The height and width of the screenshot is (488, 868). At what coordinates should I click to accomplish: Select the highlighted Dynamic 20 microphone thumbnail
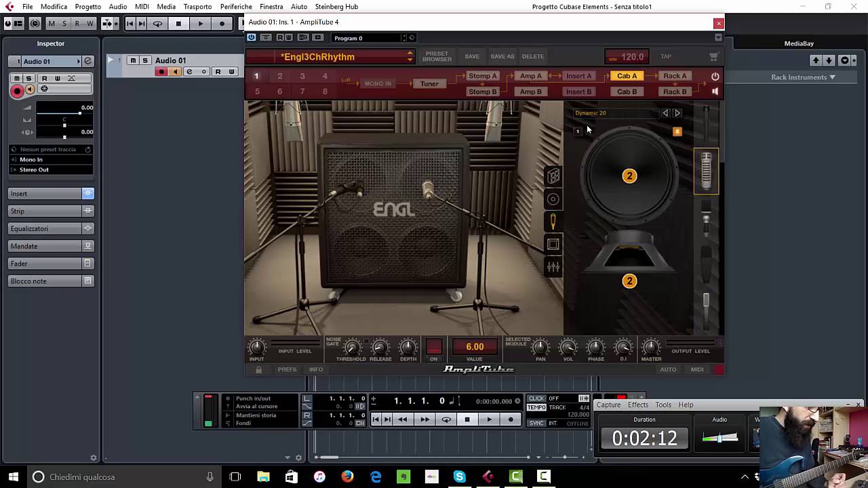(706, 171)
